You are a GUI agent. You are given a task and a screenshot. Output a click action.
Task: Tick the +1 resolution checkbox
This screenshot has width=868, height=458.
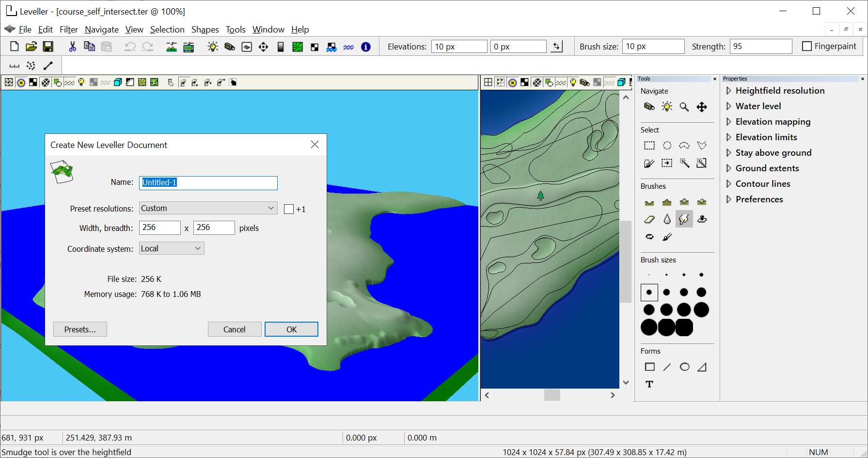point(289,209)
